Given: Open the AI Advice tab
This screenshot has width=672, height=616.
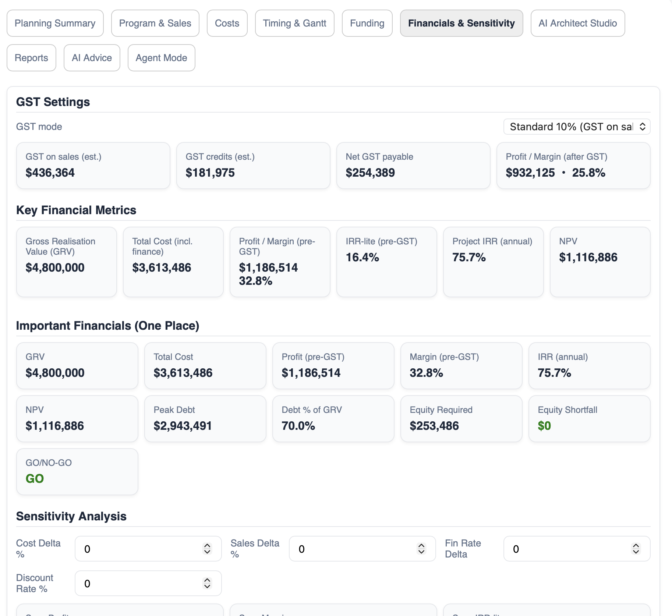Looking at the screenshot, I should (x=92, y=58).
